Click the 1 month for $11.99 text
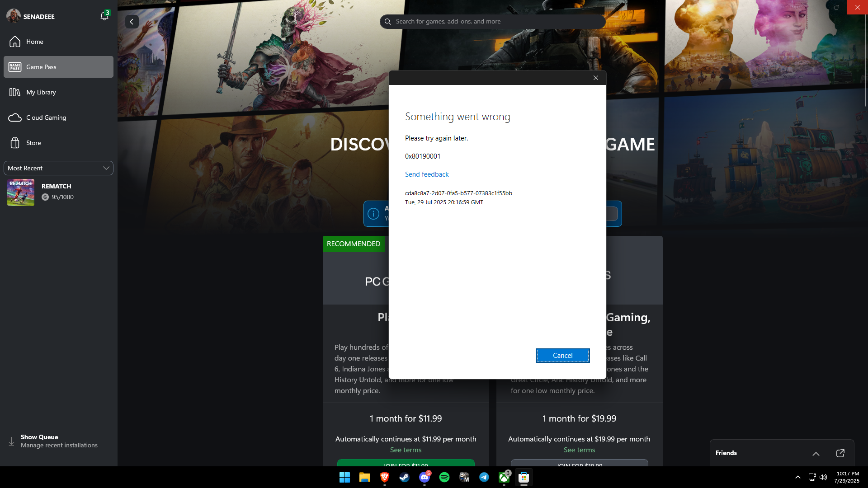 click(x=406, y=419)
